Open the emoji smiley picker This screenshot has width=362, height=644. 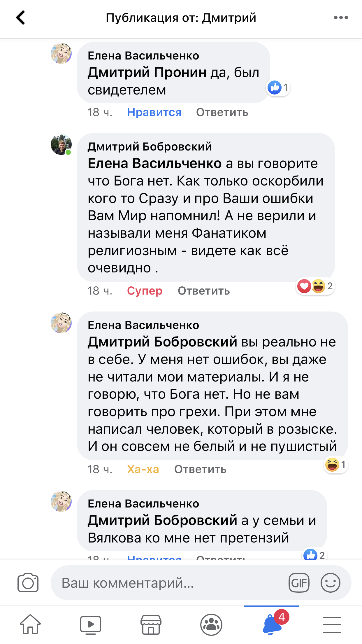click(330, 583)
